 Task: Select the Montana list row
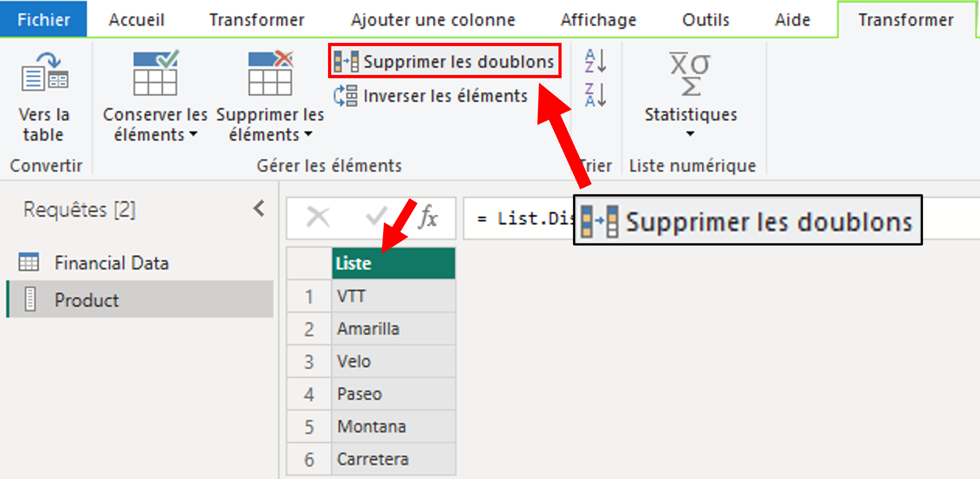[371, 427]
